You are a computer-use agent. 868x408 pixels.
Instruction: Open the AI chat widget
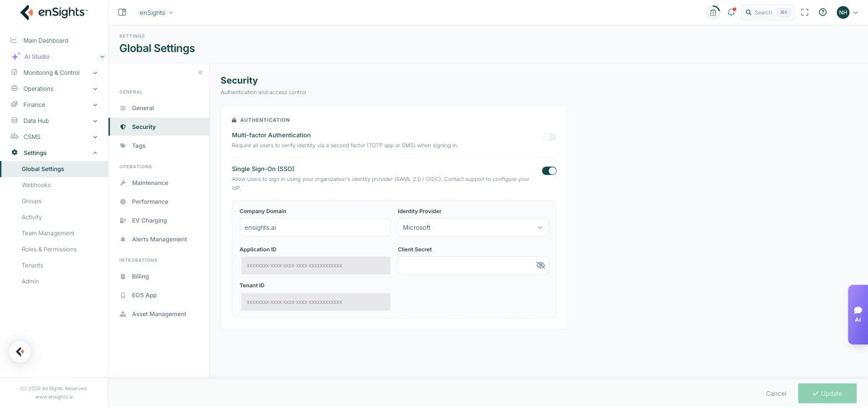(x=858, y=314)
